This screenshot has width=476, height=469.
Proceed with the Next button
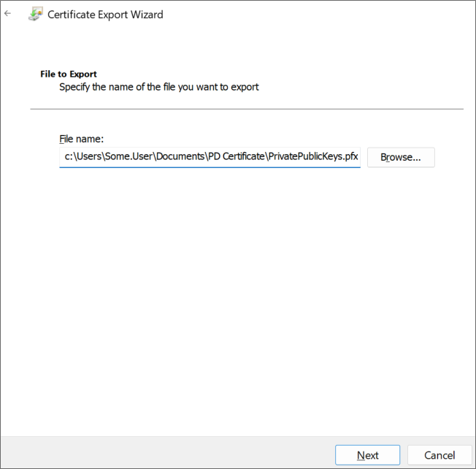[367, 455]
